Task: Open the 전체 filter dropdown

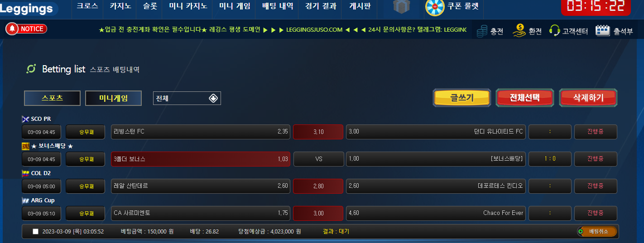Action: [x=187, y=98]
